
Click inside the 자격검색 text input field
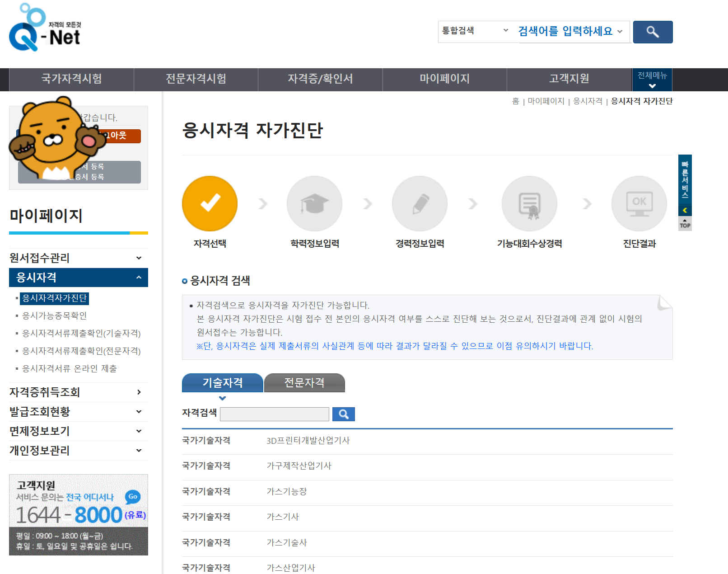point(274,414)
